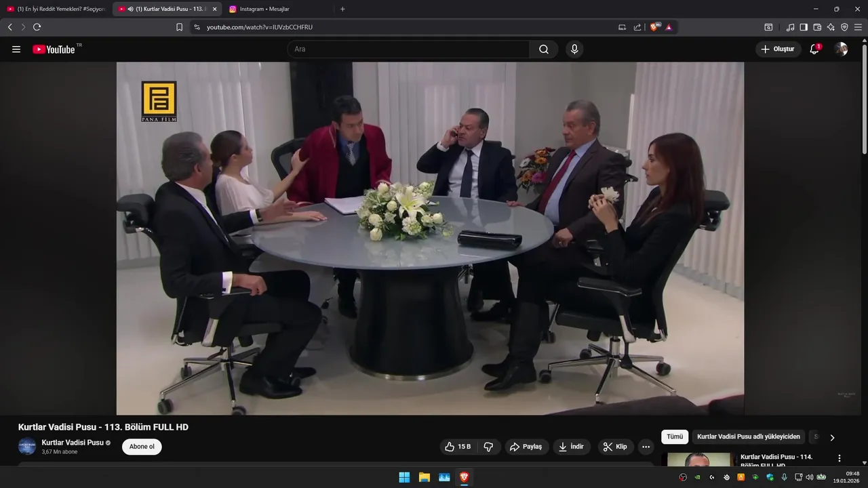Open the Photos app in taskbar
The height and width of the screenshot is (488, 868).
pos(444,477)
